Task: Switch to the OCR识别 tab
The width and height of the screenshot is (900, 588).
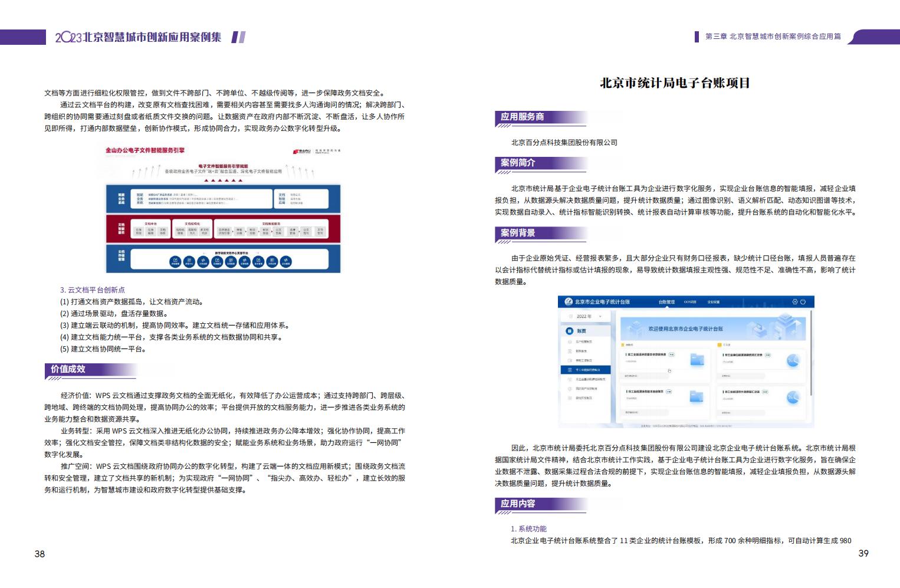Action: pos(690,302)
